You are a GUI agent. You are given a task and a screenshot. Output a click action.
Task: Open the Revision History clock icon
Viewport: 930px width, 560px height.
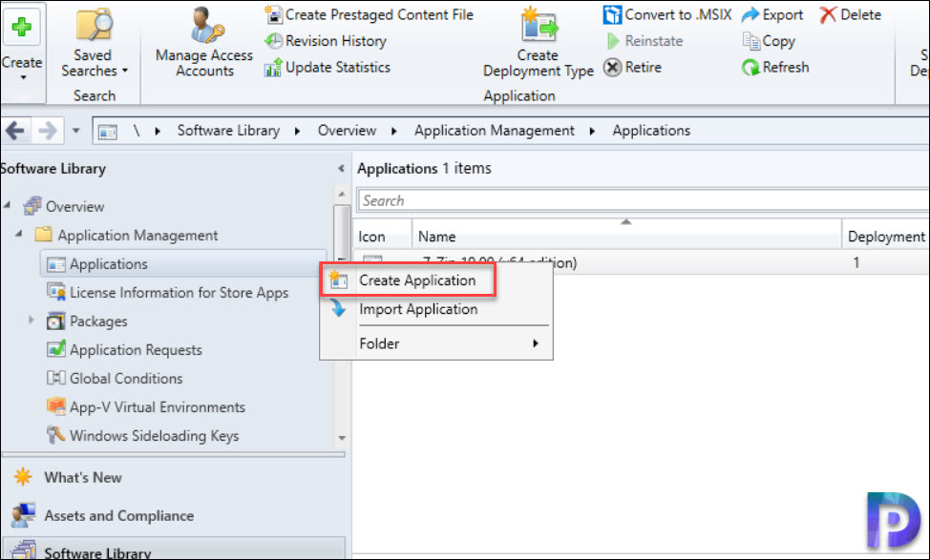point(273,41)
